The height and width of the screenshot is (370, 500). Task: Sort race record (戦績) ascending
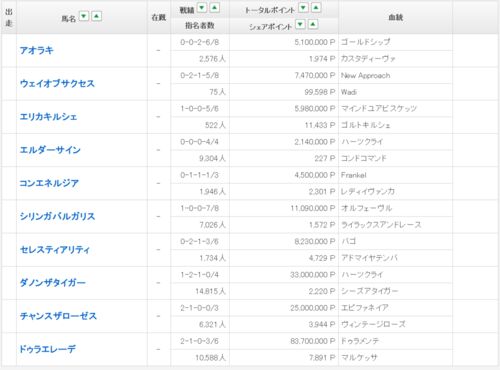pos(215,7)
